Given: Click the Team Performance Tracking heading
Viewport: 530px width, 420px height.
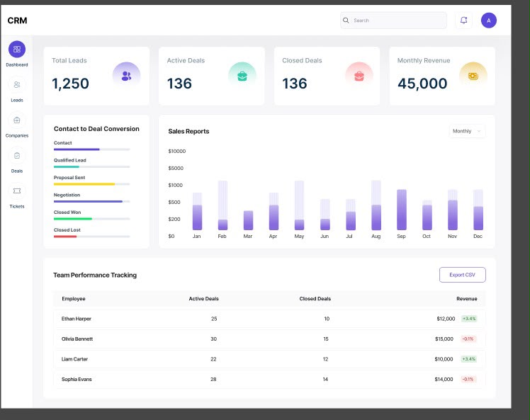Looking at the screenshot, I should click(95, 275).
